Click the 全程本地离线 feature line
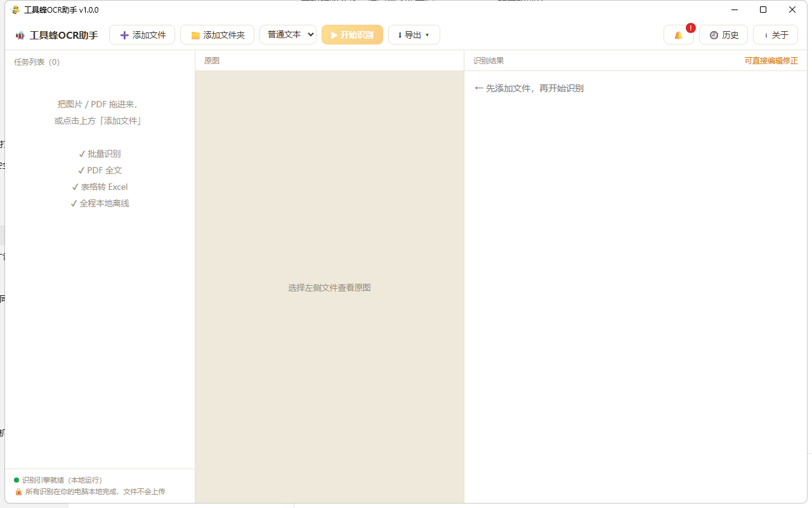 point(100,203)
